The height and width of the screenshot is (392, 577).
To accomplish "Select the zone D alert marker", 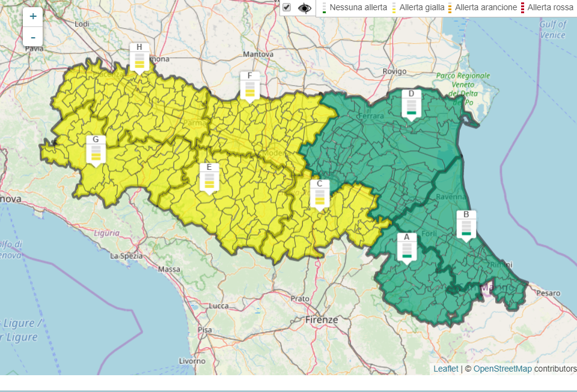I will tap(411, 104).
